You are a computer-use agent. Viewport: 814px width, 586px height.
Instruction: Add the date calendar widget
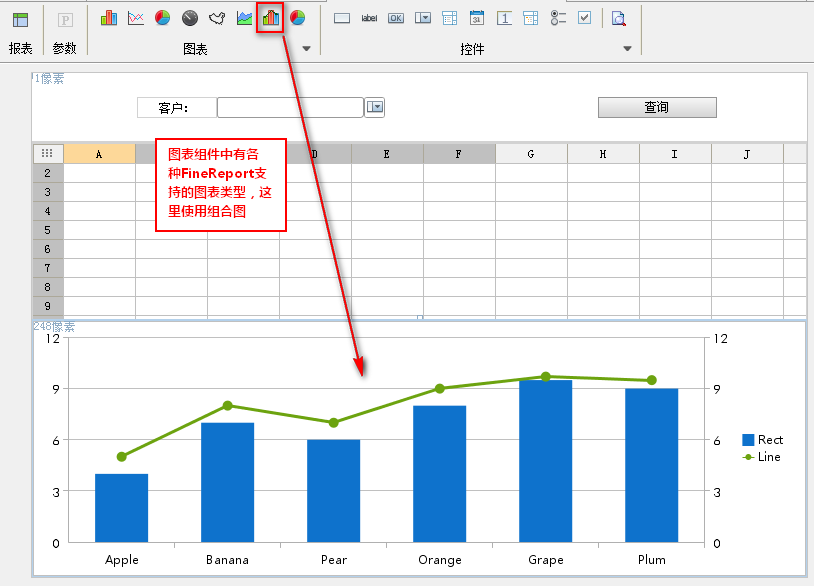coord(477,18)
